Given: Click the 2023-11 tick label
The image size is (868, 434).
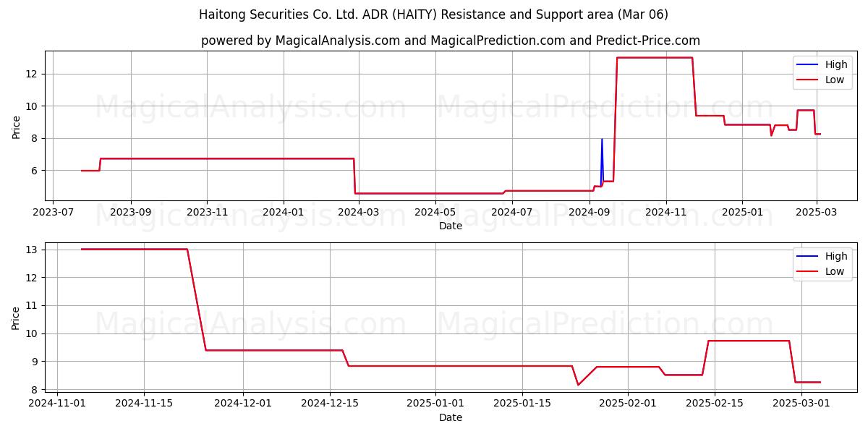Looking at the screenshot, I should click(x=207, y=213).
